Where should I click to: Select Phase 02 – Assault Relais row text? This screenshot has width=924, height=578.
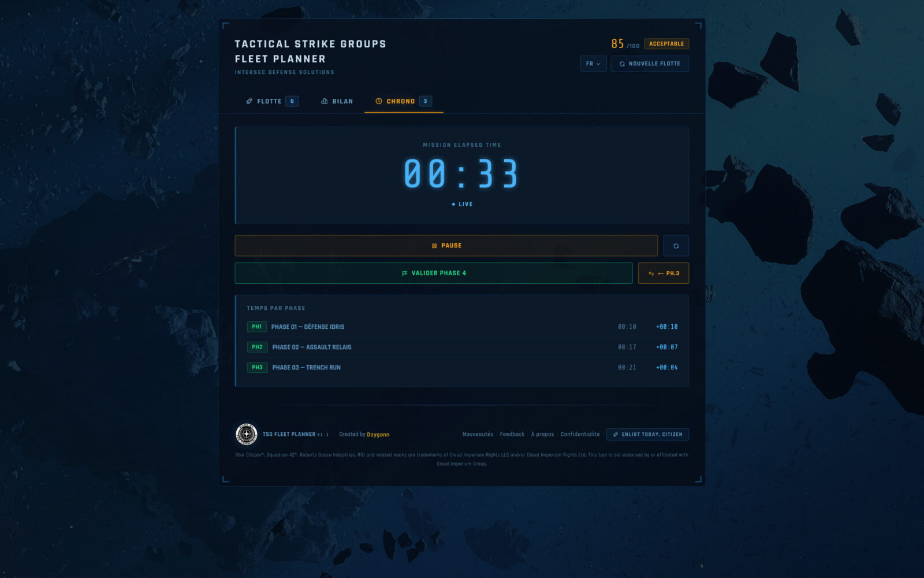tap(312, 347)
